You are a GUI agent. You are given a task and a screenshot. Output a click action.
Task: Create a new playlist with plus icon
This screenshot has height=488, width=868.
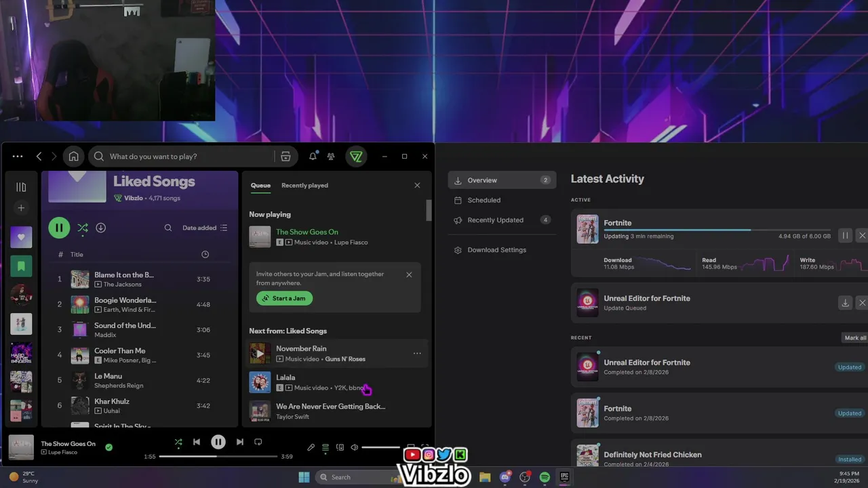(21, 208)
